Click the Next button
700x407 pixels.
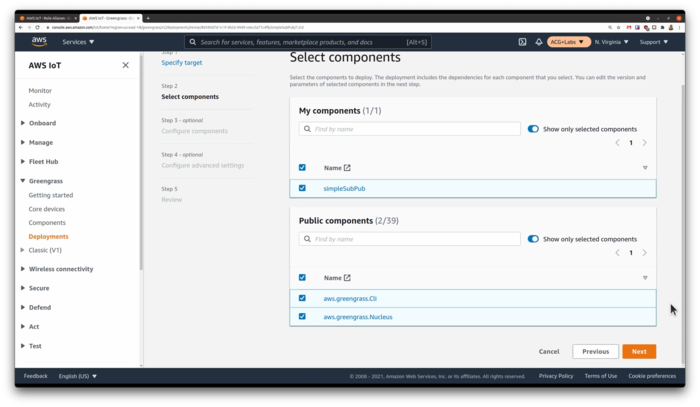click(639, 352)
